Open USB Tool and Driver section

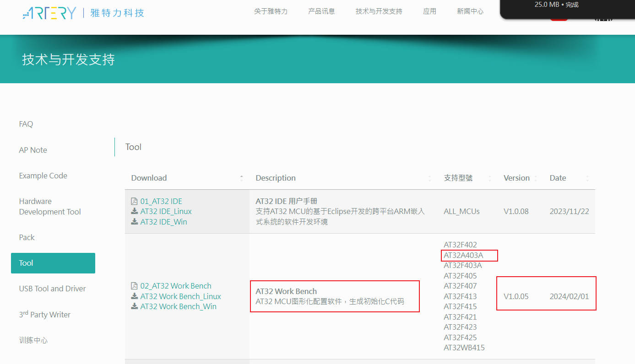52,289
